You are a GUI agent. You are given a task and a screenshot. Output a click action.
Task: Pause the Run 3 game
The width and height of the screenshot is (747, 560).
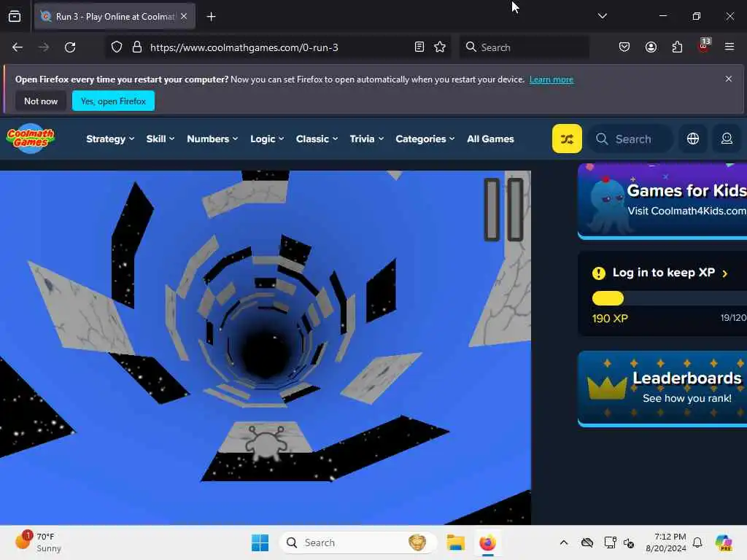(x=503, y=209)
